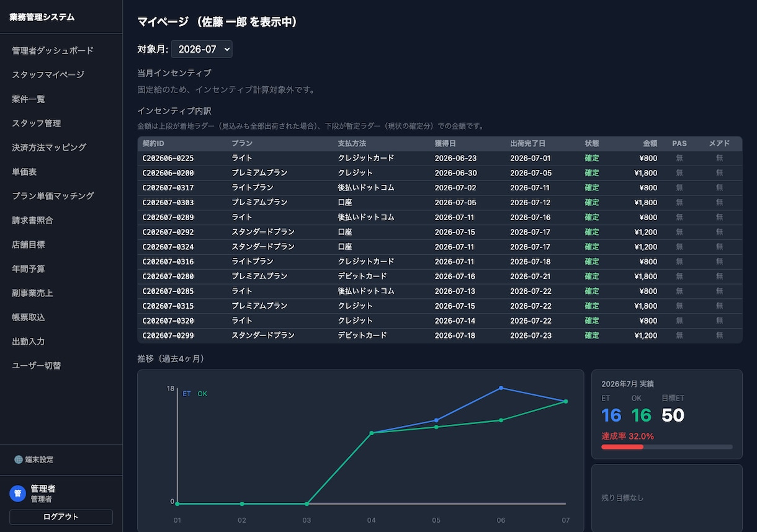Click the 金額 column header
757x532 pixels.
tap(650, 143)
